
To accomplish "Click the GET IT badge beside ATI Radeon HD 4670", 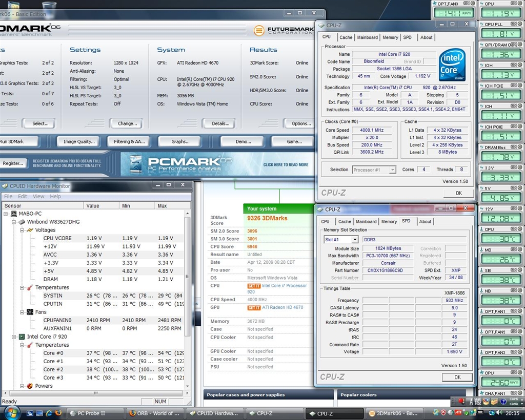I will click(254, 307).
